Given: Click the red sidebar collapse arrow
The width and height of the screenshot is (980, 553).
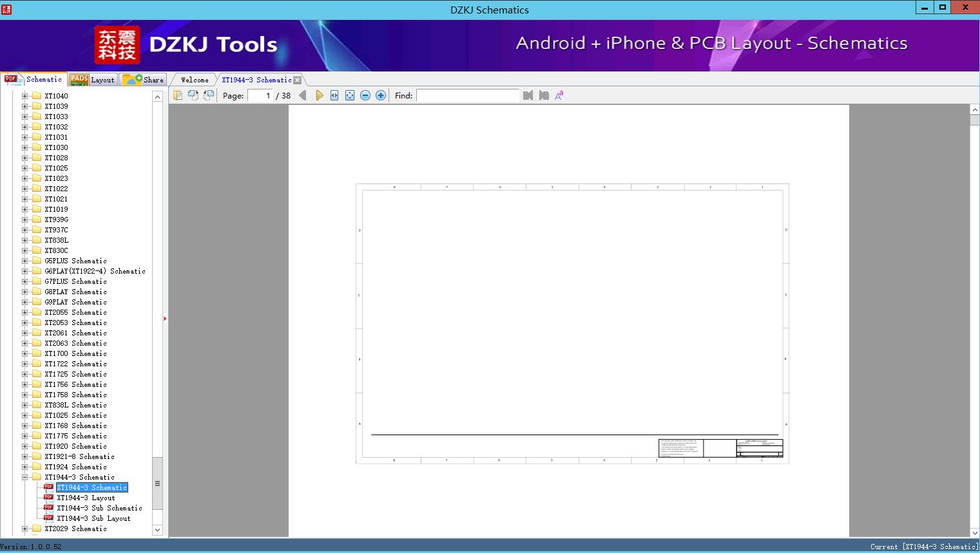Looking at the screenshot, I should point(165,318).
